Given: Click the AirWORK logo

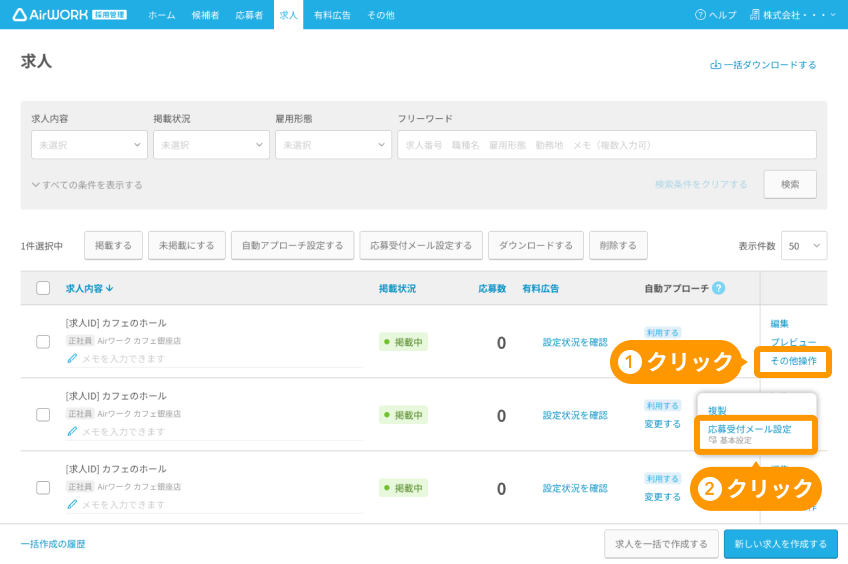Looking at the screenshot, I should pos(69,15).
